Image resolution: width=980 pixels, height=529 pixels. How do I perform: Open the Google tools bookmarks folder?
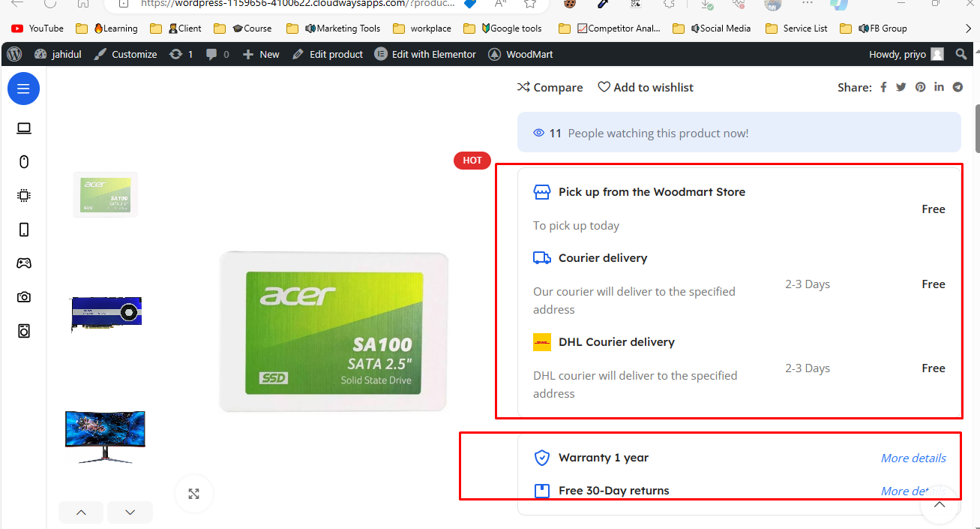tap(503, 29)
